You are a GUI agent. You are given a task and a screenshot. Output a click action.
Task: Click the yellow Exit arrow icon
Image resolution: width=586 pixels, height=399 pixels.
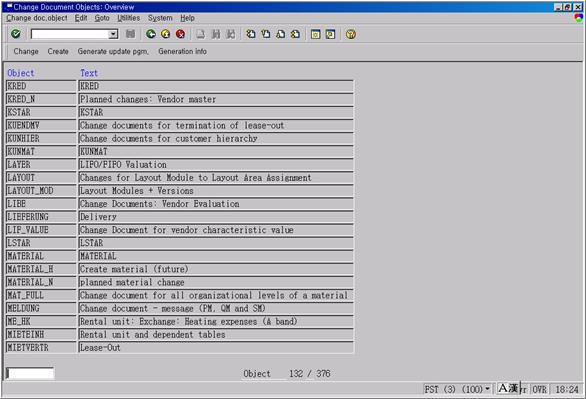(166, 34)
